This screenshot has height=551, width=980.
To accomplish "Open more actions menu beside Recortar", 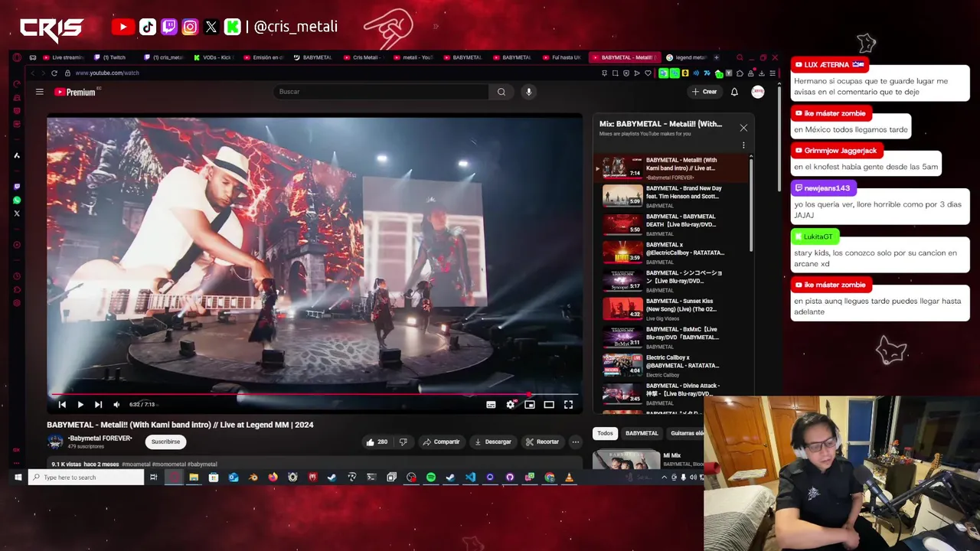I will point(575,442).
